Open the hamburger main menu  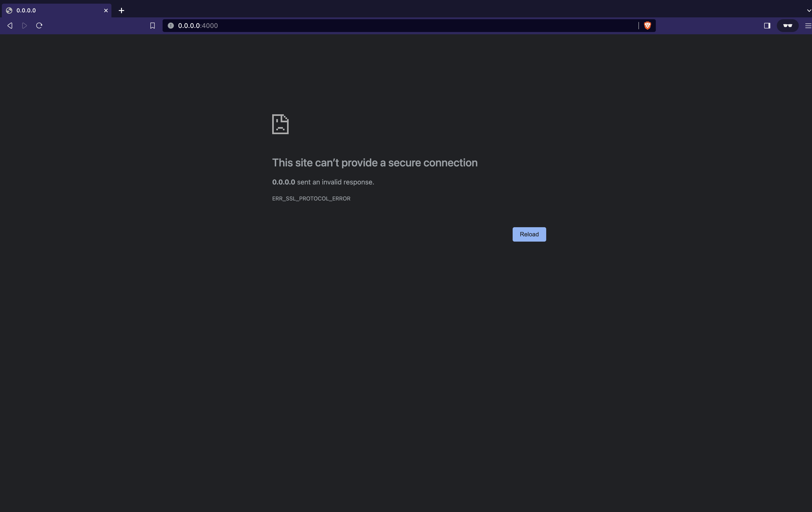coord(808,26)
